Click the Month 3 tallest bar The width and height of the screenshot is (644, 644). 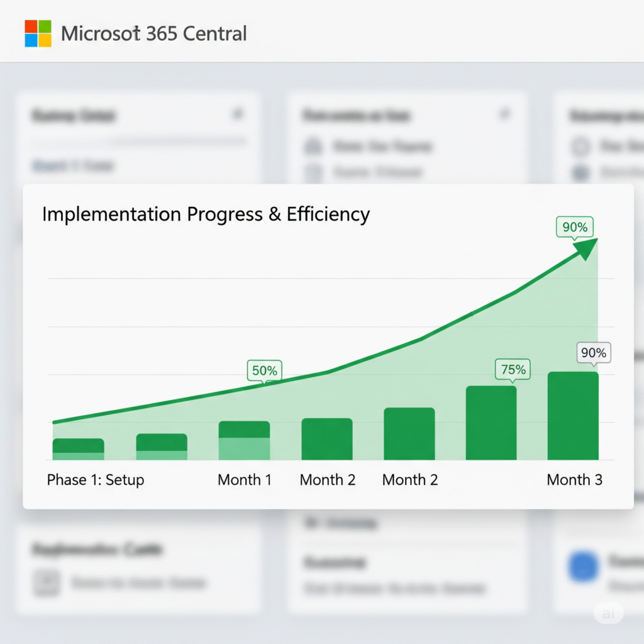573,416
